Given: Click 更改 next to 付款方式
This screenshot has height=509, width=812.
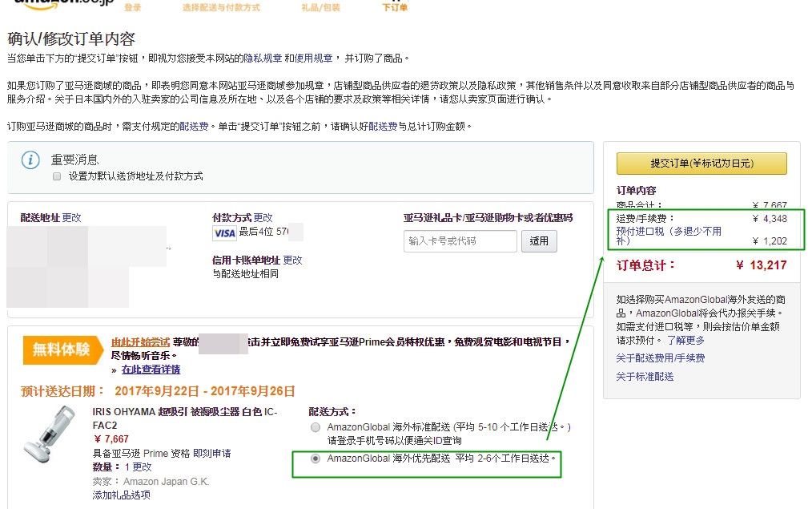Looking at the screenshot, I should pyautogui.click(x=263, y=218).
